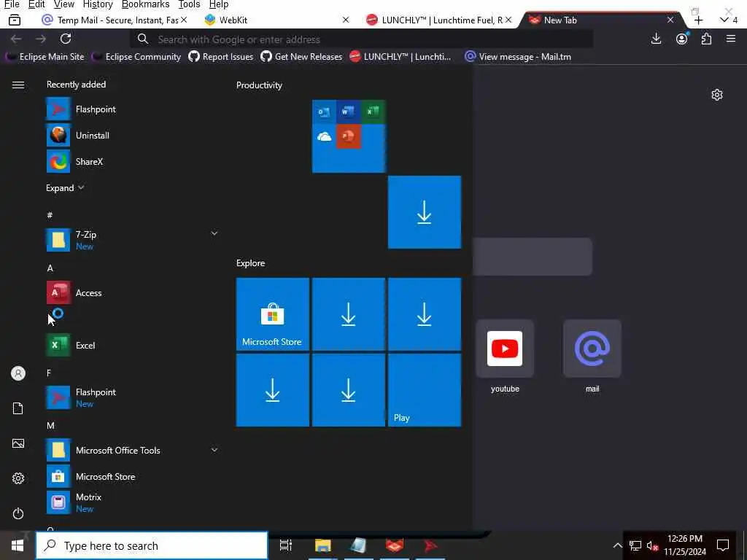Expand the Recently added list
Viewport: 747px width, 560px height.
pos(65,188)
